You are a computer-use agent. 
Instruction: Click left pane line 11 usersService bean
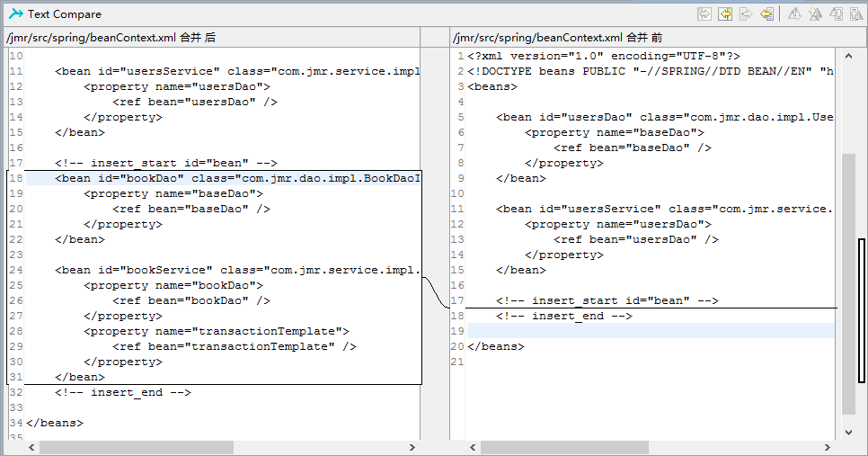pos(237,71)
